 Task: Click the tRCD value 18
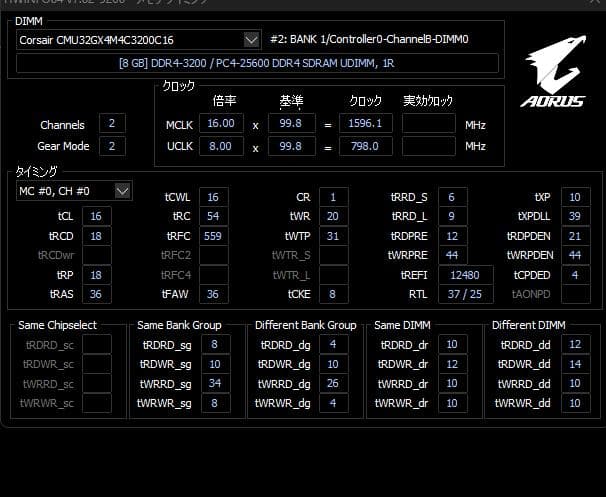coord(97,236)
